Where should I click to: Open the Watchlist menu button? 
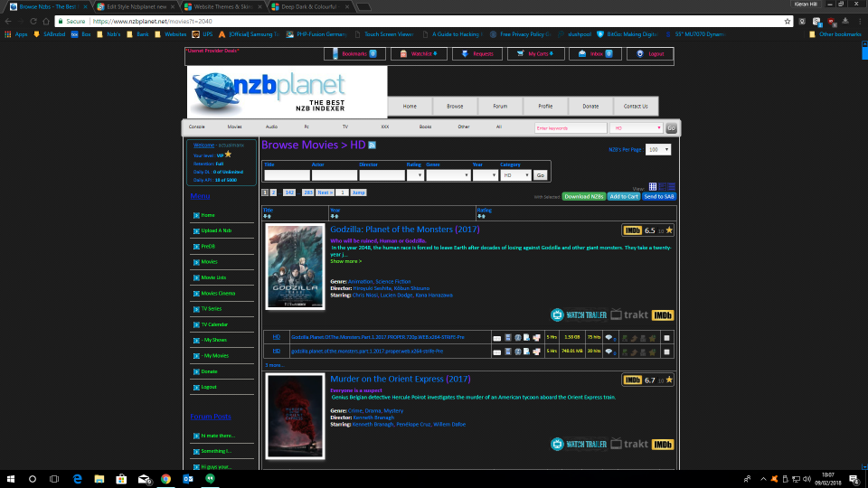coord(419,53)
